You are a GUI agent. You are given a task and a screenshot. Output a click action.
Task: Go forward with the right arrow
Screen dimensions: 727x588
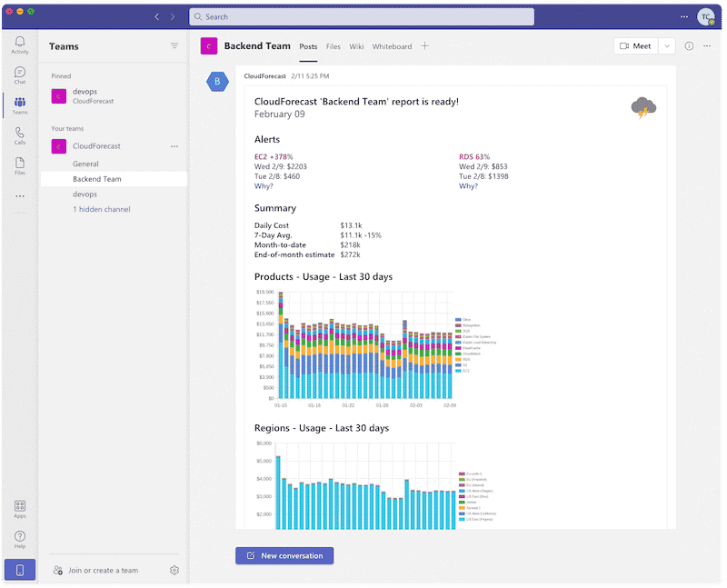click(173, 16)
